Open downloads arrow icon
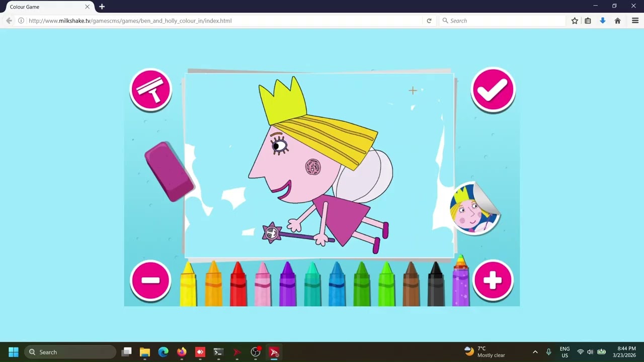 pyautogui.click(x=602, y=21)
